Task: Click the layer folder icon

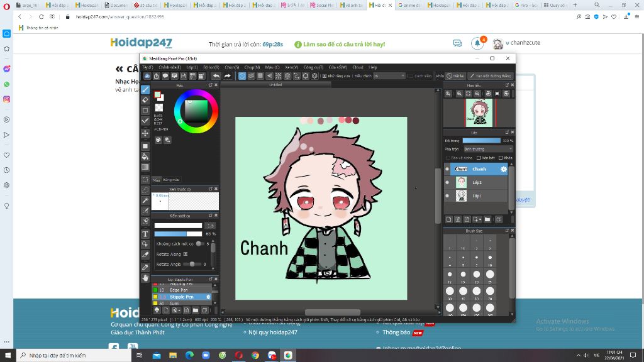Action: tap(487, 219)
